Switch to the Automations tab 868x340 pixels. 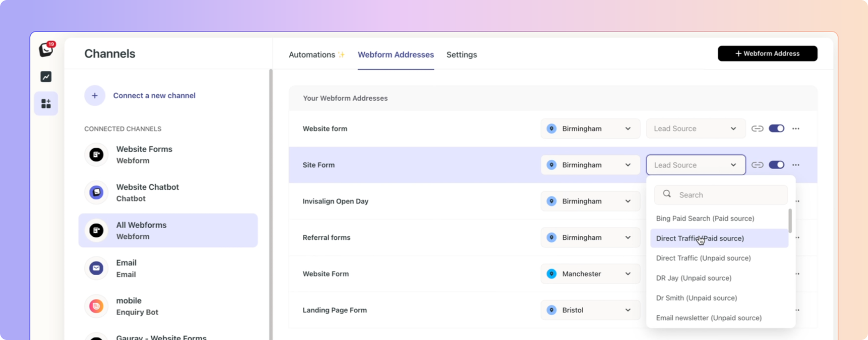coord(317,55)
